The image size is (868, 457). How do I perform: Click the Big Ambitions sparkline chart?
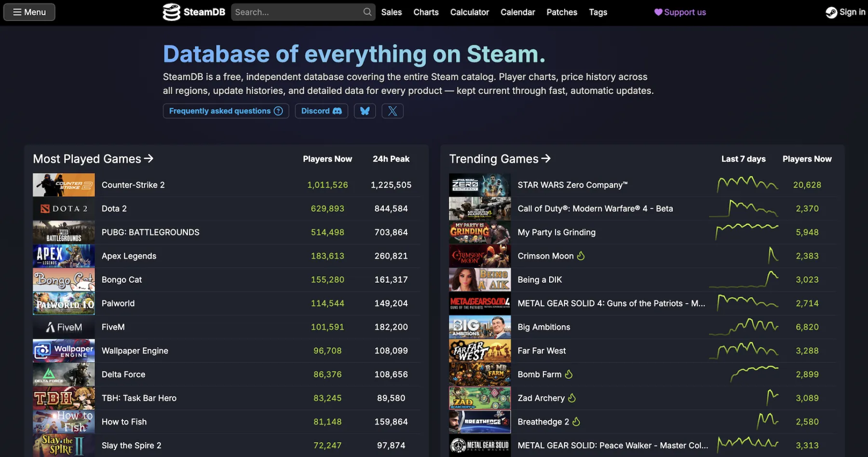[x=744, y=326]
